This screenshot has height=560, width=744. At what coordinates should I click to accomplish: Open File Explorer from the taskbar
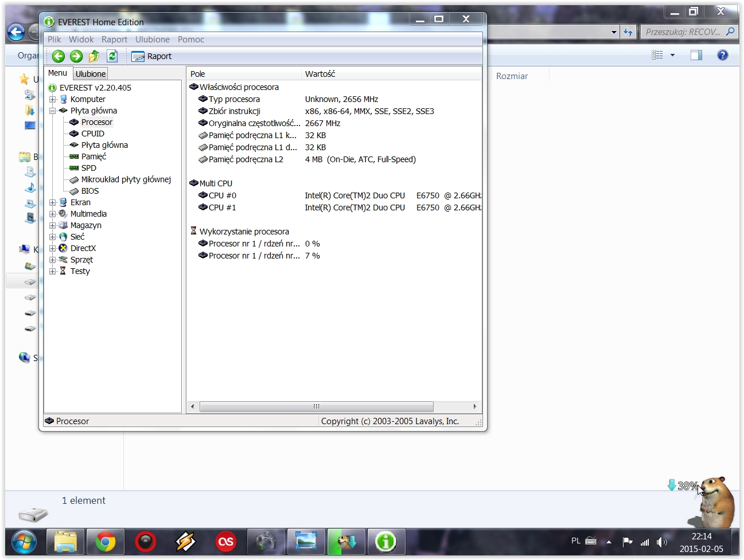[x=65, y=542]
